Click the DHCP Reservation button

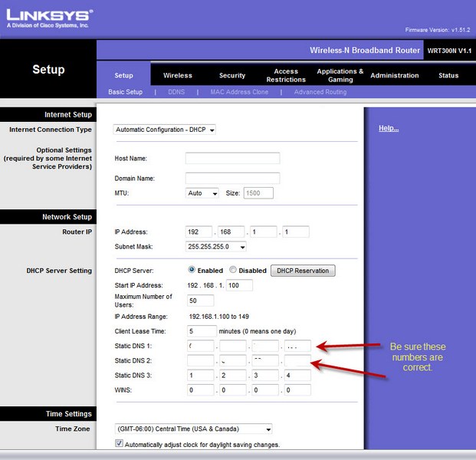[303, 271]
